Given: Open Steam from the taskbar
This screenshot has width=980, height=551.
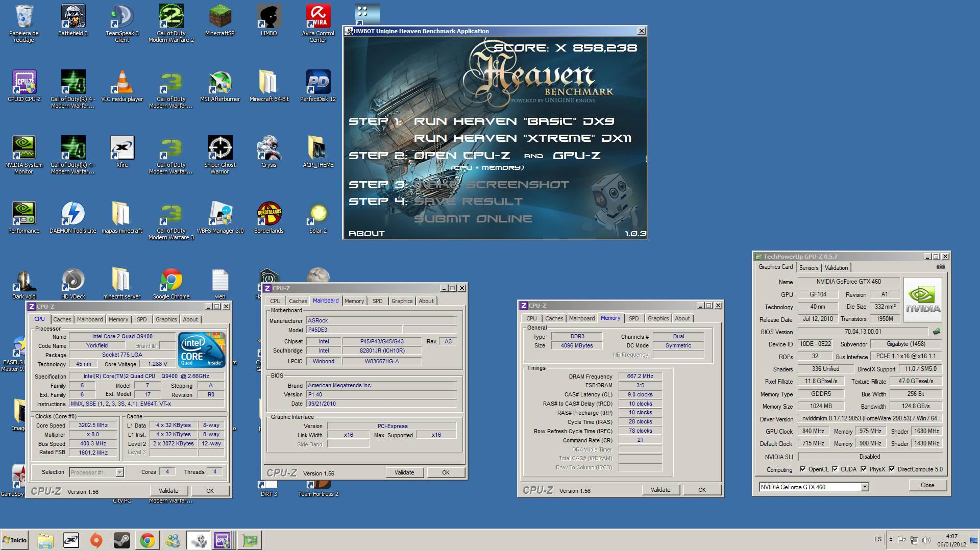Looking at the screenshot, I should click(x=121, y=540).
